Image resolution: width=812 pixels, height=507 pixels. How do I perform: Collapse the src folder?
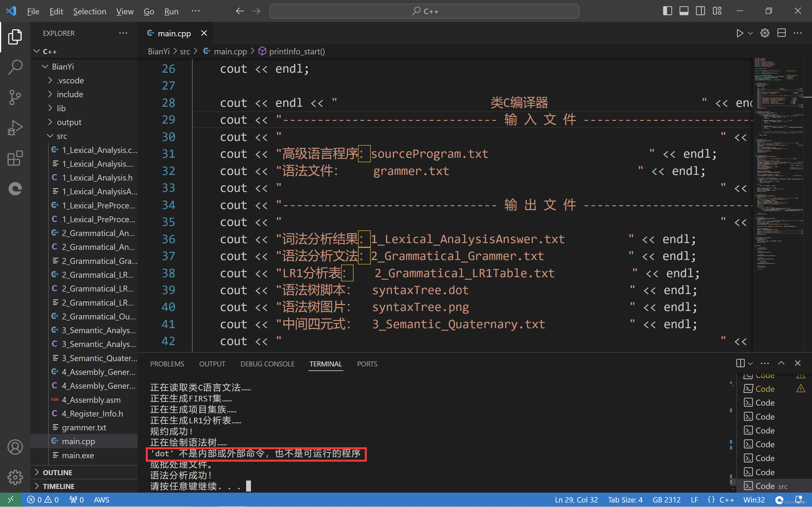(62, 136)
